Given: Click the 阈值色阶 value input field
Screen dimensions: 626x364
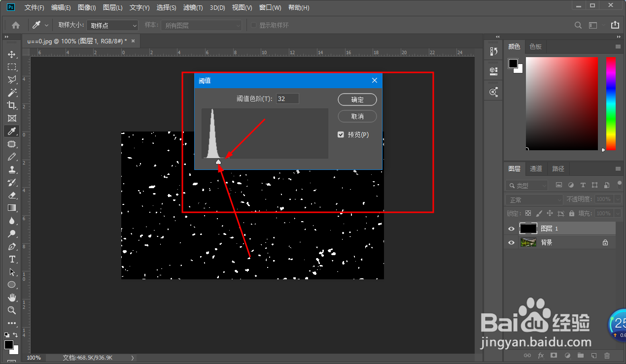Looking at the screenshot, I should (287, 99).
